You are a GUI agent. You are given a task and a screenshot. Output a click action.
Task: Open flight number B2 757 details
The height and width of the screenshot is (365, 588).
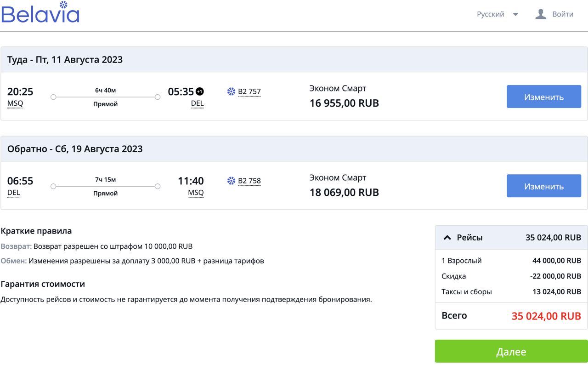pos(249,91)
